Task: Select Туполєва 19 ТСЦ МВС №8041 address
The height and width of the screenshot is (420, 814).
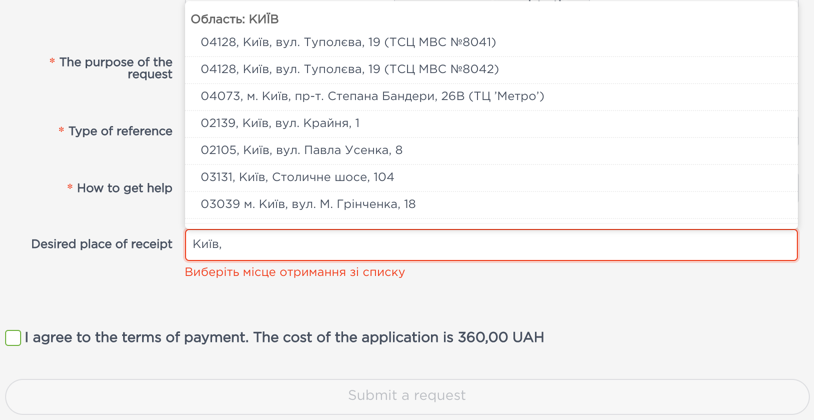Action: pyautogui.click(x=348, y=42)
